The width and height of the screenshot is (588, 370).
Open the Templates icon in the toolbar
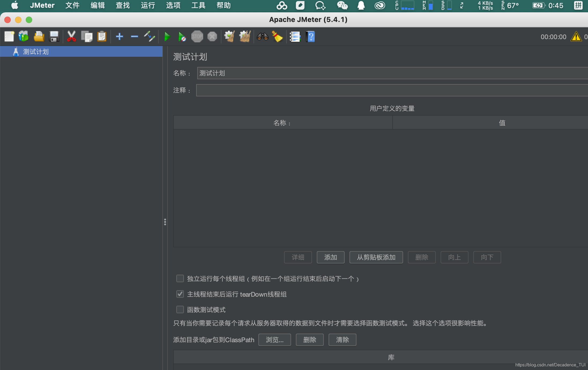point(23,36)
